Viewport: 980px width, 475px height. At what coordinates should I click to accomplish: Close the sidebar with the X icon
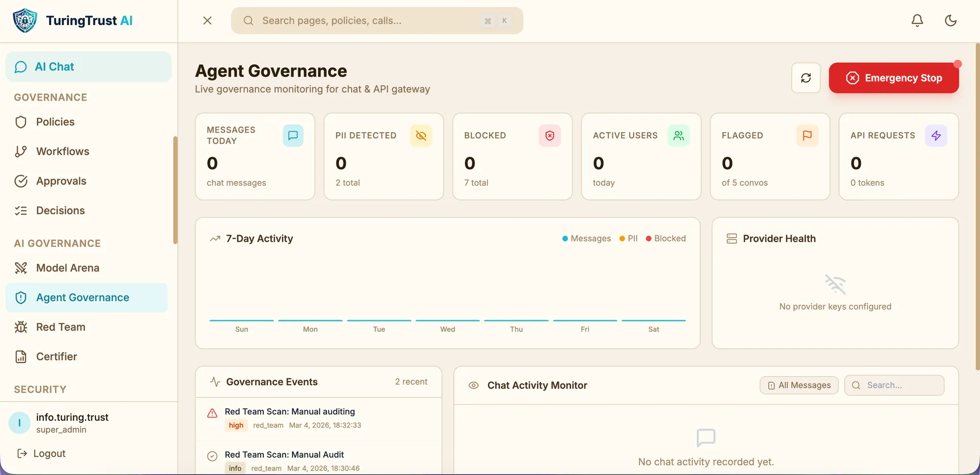207,20
